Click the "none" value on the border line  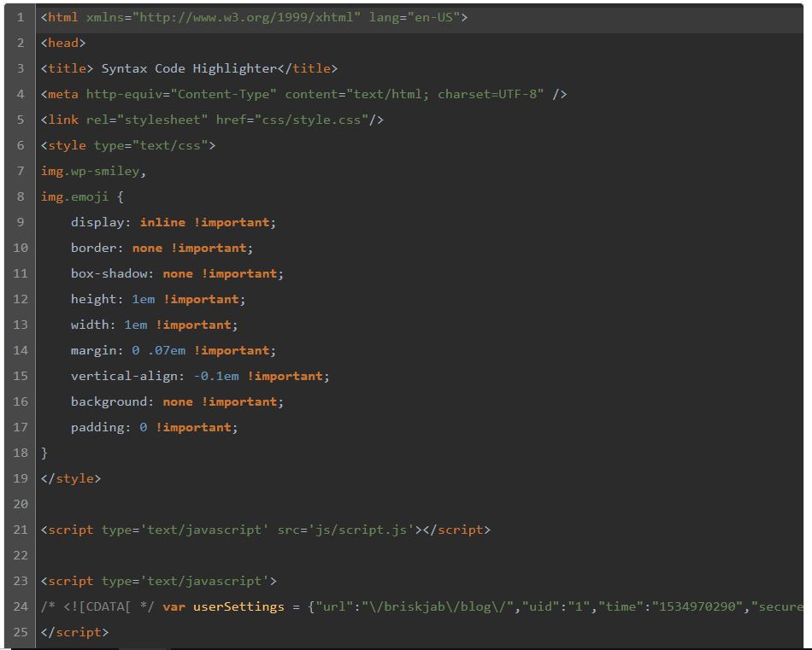point(147,248)
